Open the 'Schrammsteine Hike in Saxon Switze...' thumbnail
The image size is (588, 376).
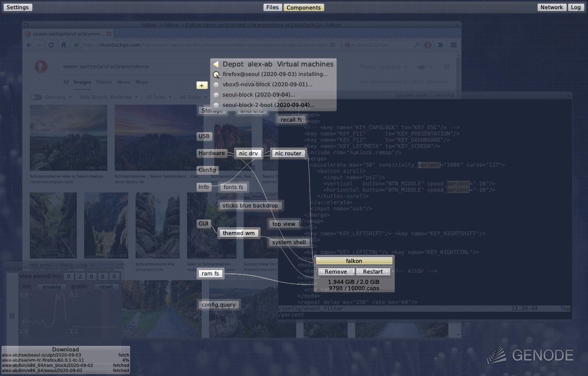(68, 138)
